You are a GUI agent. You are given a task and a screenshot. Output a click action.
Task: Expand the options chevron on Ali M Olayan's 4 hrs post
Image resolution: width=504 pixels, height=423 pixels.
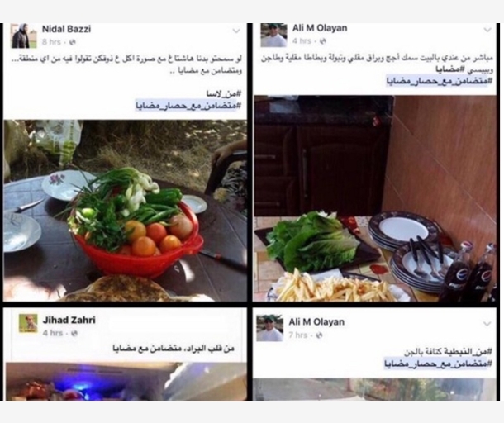pyautogui.click(x=487, y=30)
